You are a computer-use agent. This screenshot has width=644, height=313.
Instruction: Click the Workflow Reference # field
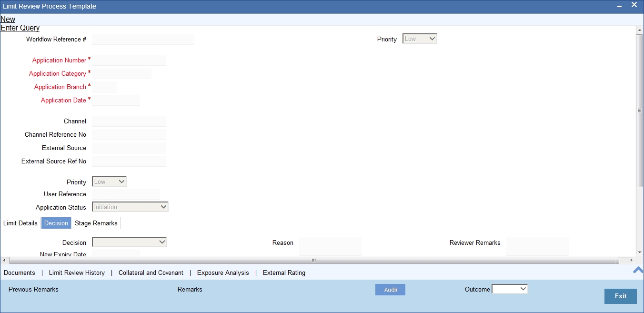143,39
